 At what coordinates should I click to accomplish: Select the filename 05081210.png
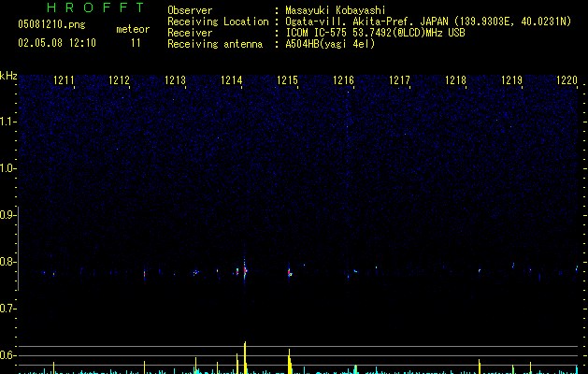(x=51, y=24)
